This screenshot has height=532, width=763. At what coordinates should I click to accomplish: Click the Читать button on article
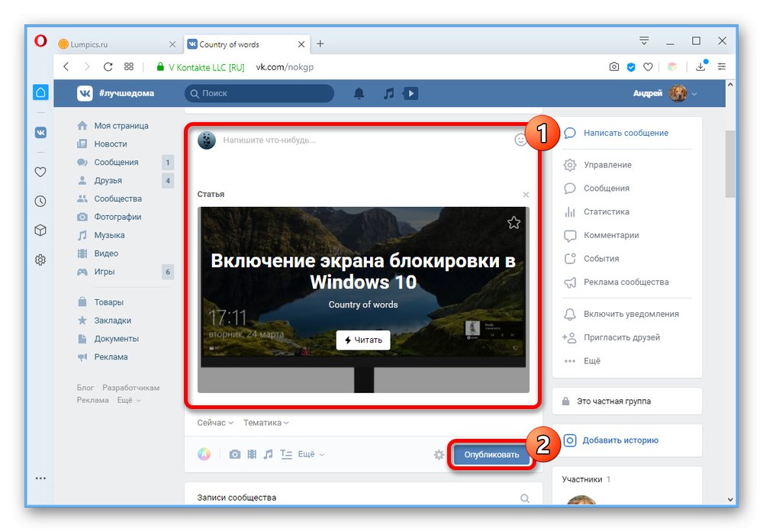point(363,340)
